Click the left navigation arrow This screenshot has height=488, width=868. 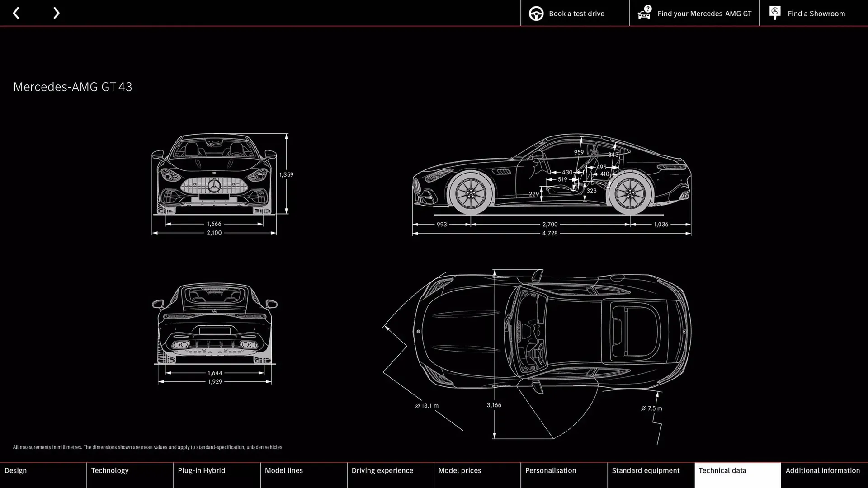(x=16, y=13)
